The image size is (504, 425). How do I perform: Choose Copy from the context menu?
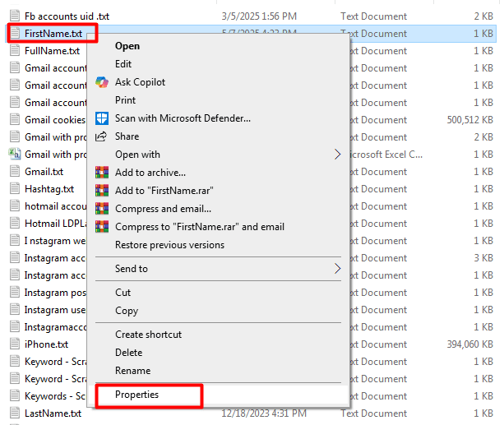coord(127,311)
